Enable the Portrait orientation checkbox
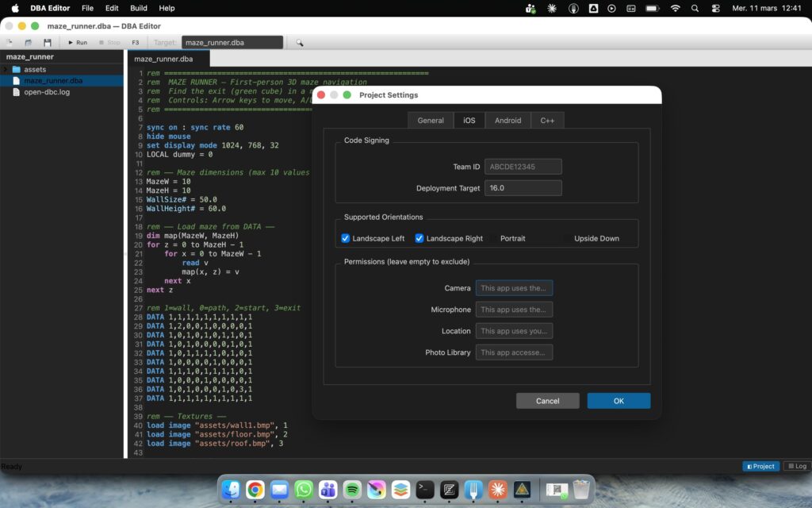 coord(493,238)
